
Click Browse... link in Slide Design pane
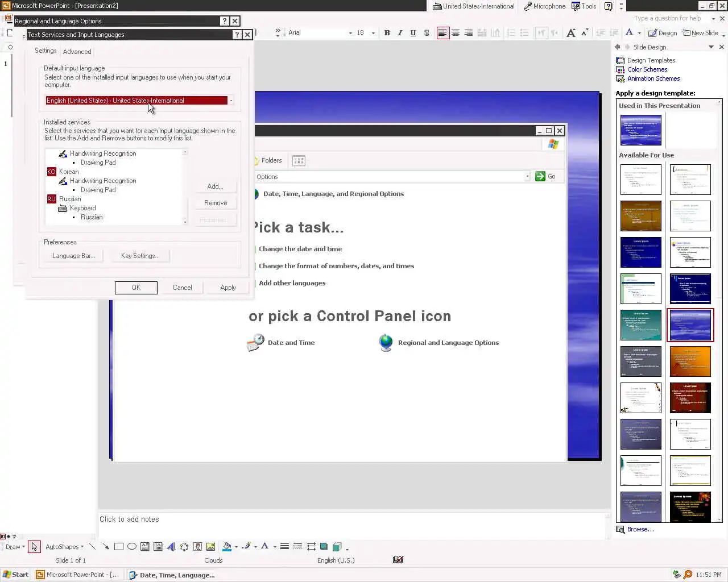pyautogui.click(x=640, y=529)
